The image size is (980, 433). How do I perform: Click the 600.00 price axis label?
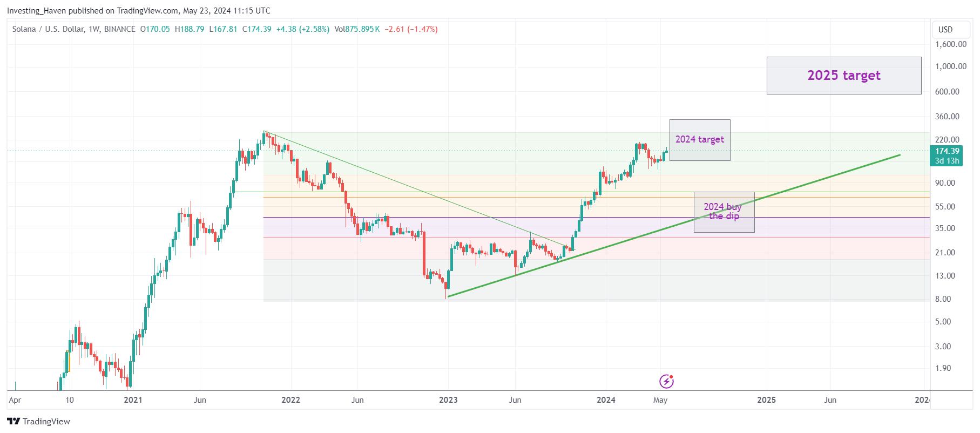pos(948,92)
